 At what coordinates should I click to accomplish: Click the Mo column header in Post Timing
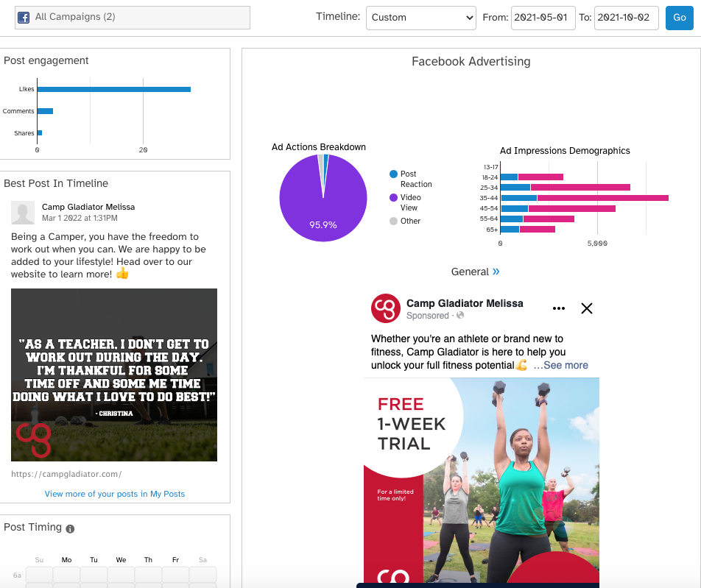pyautogui.click(x=66, y=560)
